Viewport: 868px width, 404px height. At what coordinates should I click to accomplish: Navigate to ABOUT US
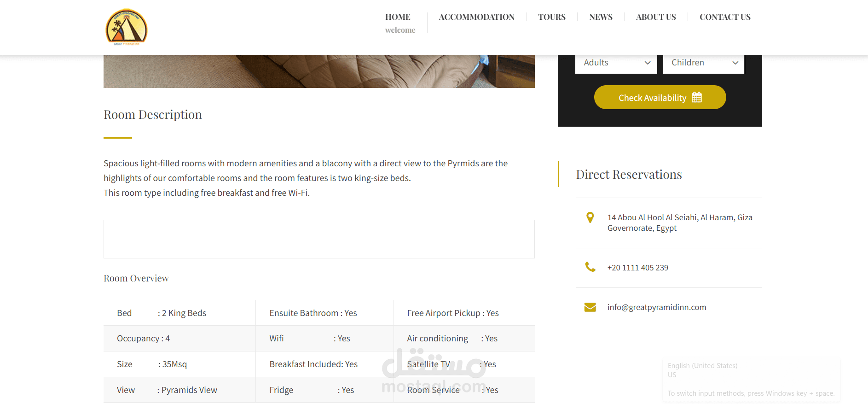click(656, 17)
